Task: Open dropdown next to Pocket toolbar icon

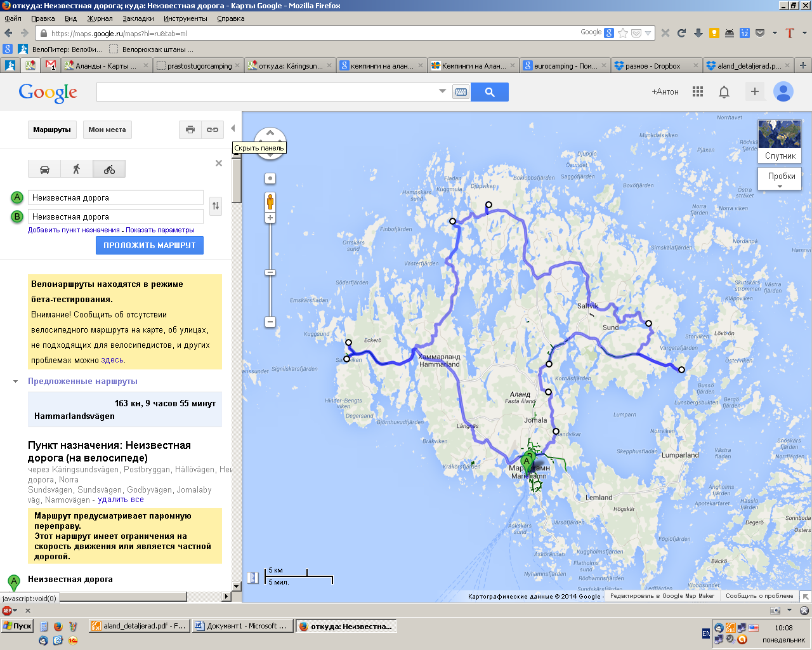Action: (775, 33)
